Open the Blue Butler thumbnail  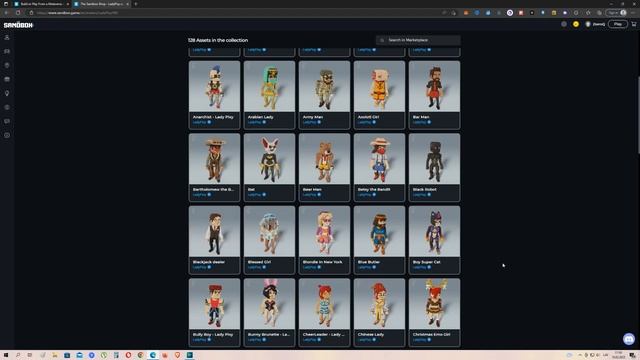pyautogui.click(x=379, y=231)
